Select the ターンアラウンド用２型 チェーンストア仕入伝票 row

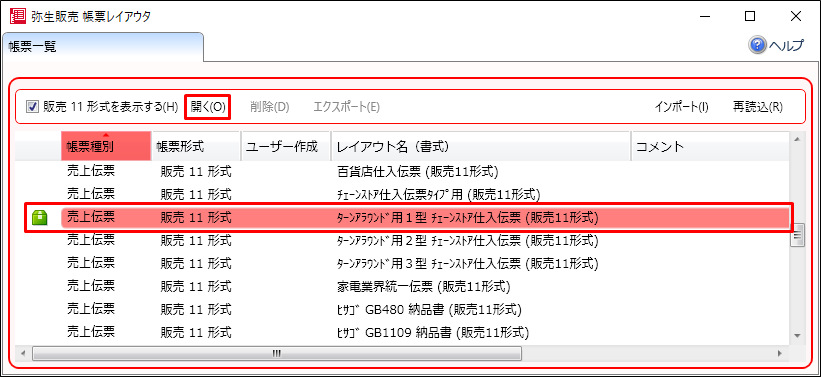(x=402, y=240)
